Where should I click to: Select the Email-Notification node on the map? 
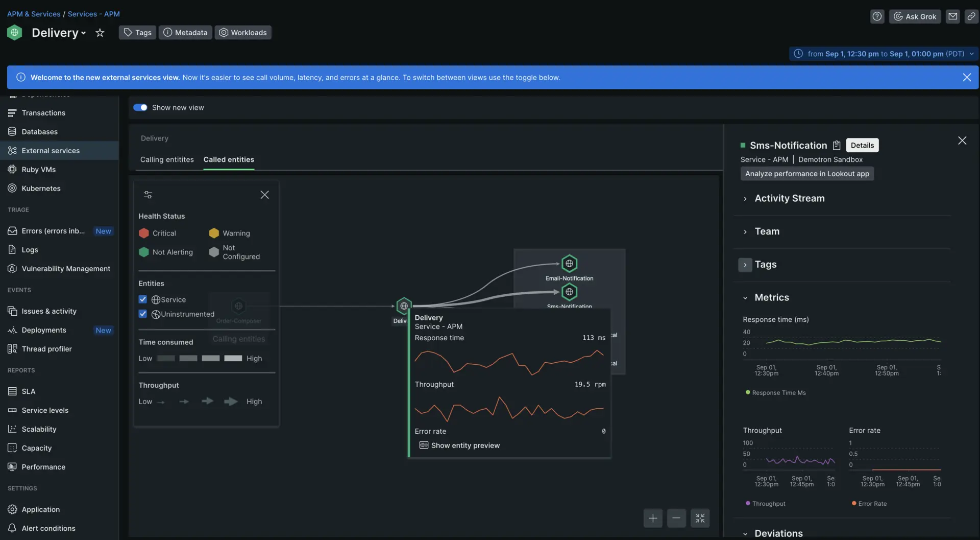[569, 264]
